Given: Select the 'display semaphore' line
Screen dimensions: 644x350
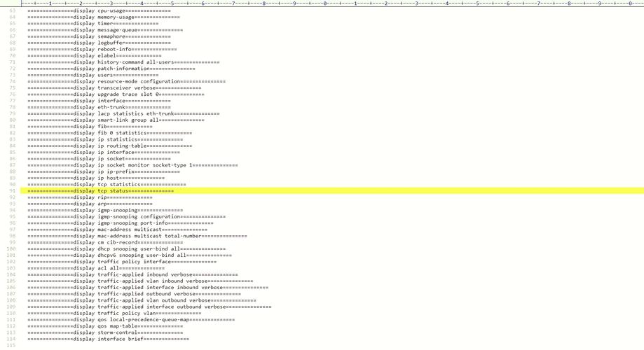Looking at the screenshot, I should 99,36.
